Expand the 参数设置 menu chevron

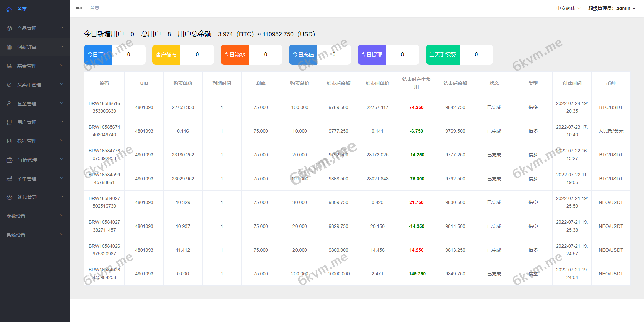[x=62, y=215]
